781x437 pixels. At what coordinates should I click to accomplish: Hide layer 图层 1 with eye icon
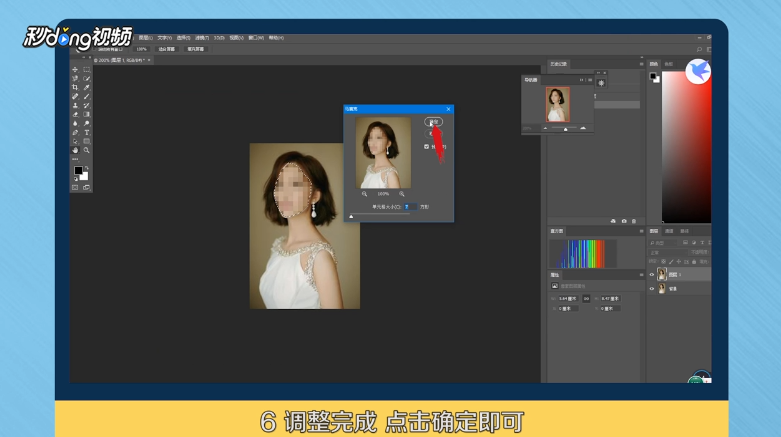point(651,275)
